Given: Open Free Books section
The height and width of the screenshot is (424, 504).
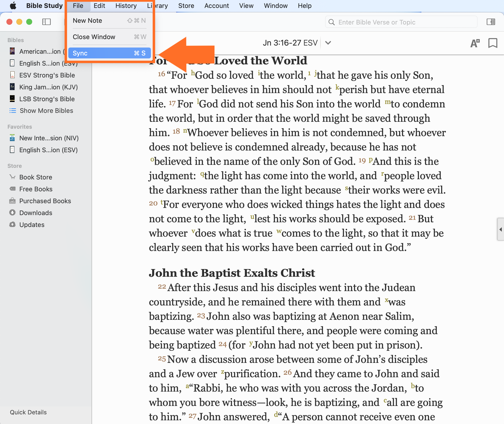Looking at the screenshot, I should point(36,189).
